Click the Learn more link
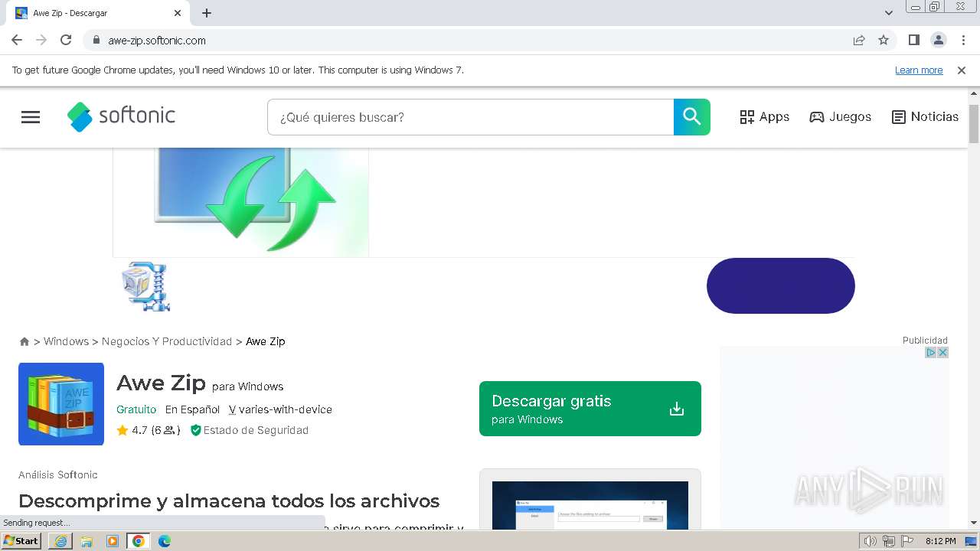This screenshot has width=980, height=551. (x=919, y=70)
